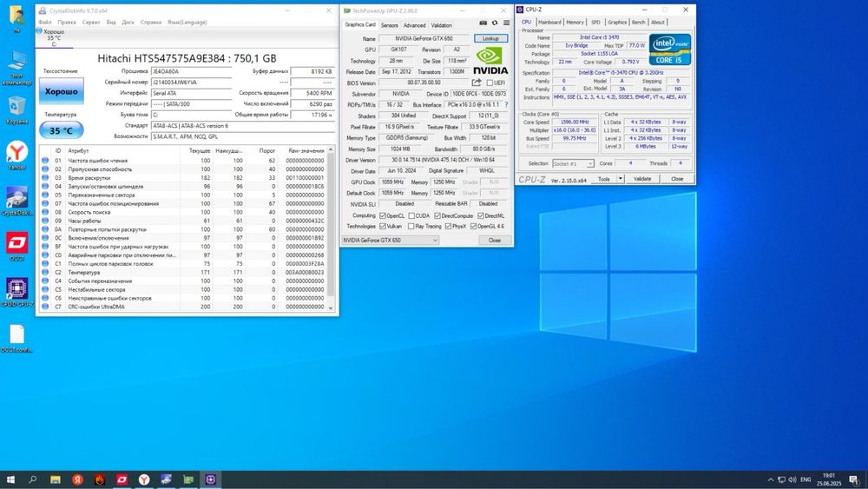Click the SMART list scroll-down arrow
This screenshot has width=868, height=489.
click(331, 307)
